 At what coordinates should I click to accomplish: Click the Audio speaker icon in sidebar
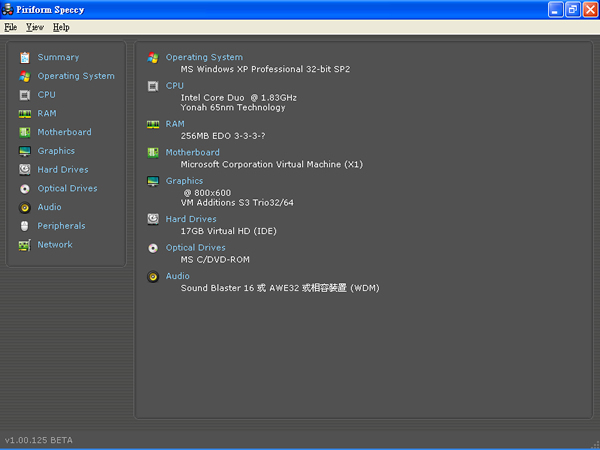[x=24, y=207]
